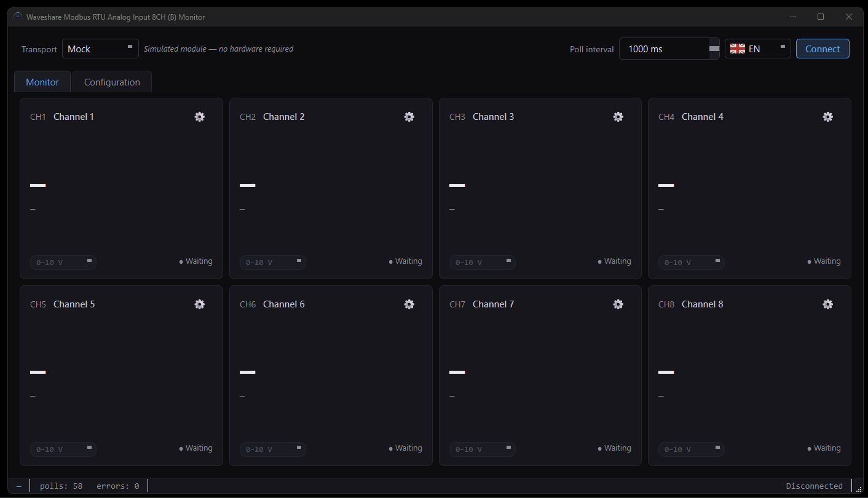The height and width of the screenshot is (498, 868).
Task: Click the Waiting status on CH1 card
Action: coord(196,261)
